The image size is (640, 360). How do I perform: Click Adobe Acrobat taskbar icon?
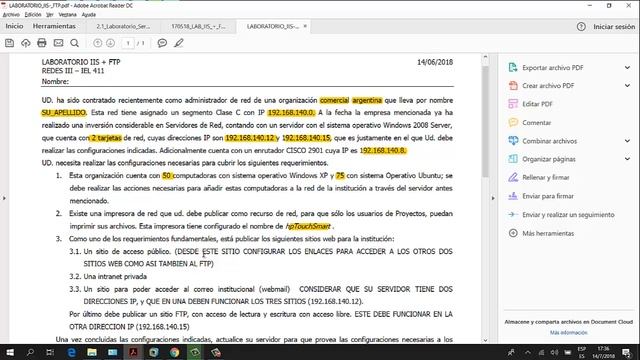[x=133, y=352]
